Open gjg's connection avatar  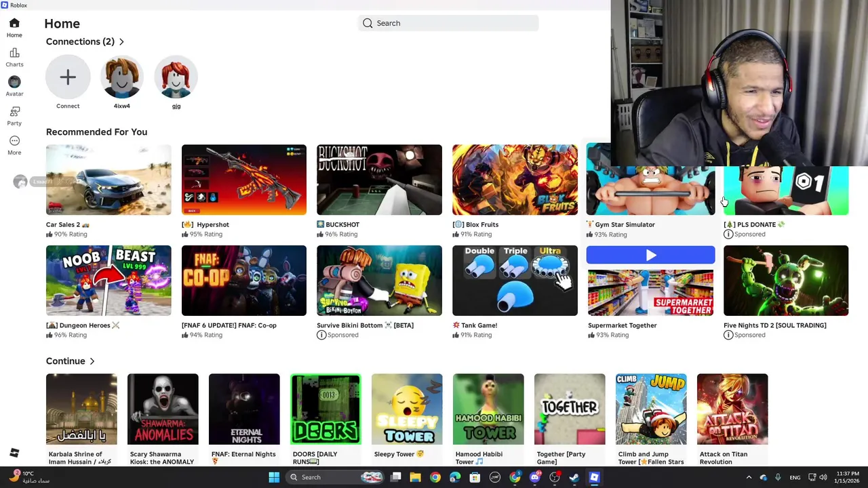(x=176, y=77)
